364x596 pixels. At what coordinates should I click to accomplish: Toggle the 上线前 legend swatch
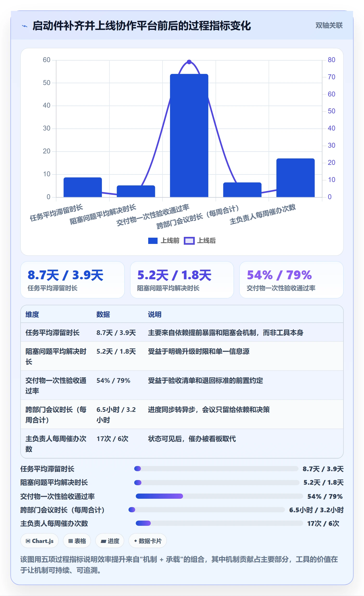[x=153, y=241]
